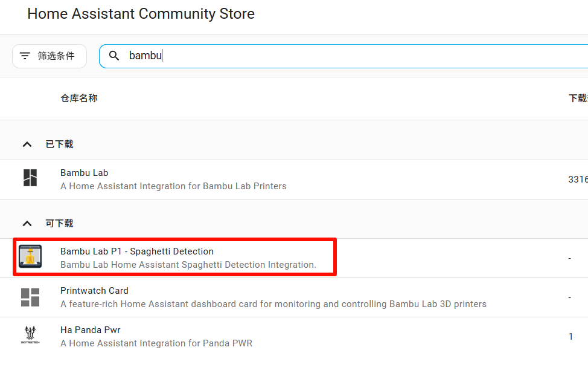Click the 已下载 group label

pos(59,144)
